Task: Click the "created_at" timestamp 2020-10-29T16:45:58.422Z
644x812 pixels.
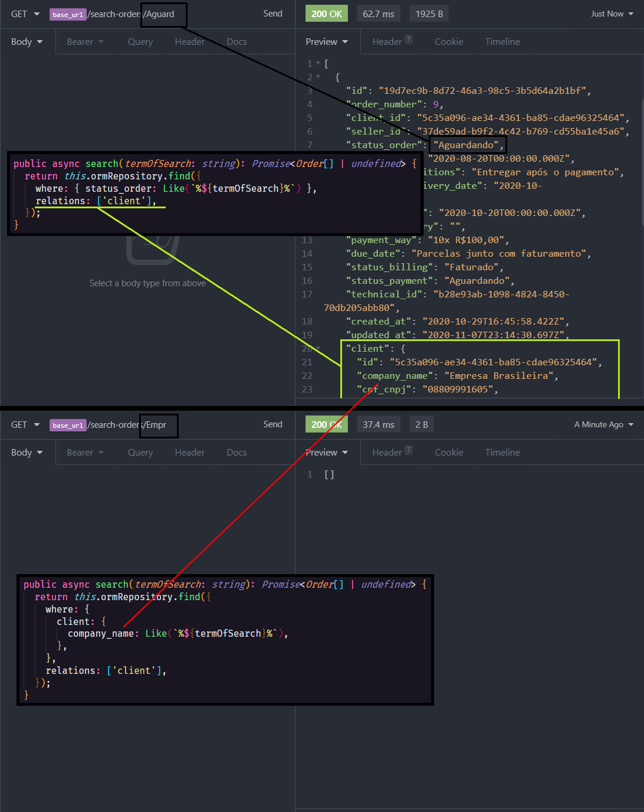Action: pyautogui.click(x=492, y=321)
